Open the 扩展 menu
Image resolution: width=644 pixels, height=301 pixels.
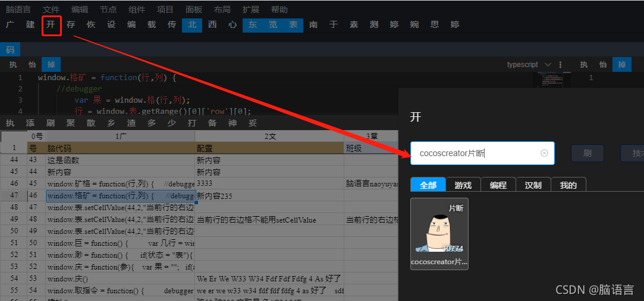[x=250, y=9]
